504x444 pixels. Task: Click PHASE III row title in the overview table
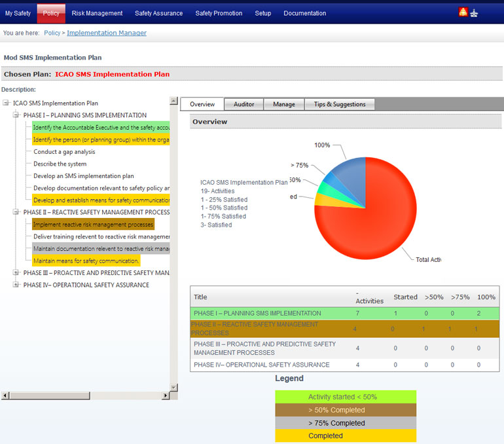tap(265, 348)
